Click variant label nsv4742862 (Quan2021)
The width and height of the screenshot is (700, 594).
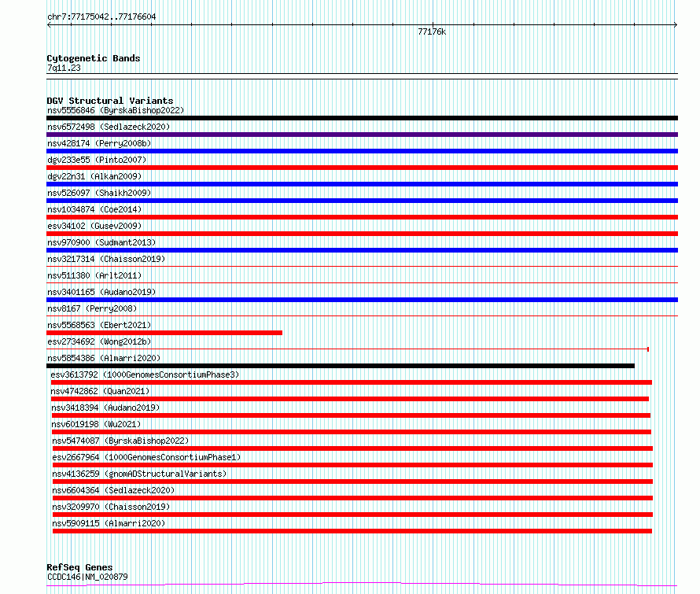[x=100, y=391]
